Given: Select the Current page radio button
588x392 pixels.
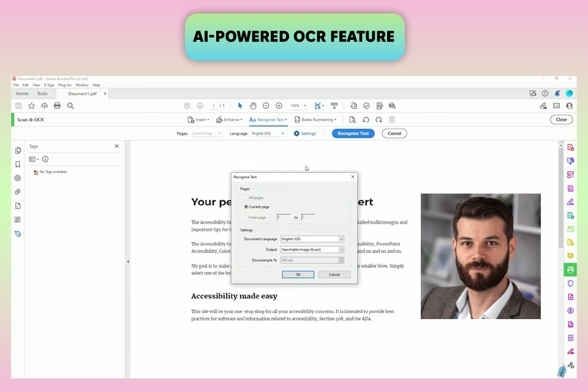Looking at the screenshot, I should tap(246, 206).
